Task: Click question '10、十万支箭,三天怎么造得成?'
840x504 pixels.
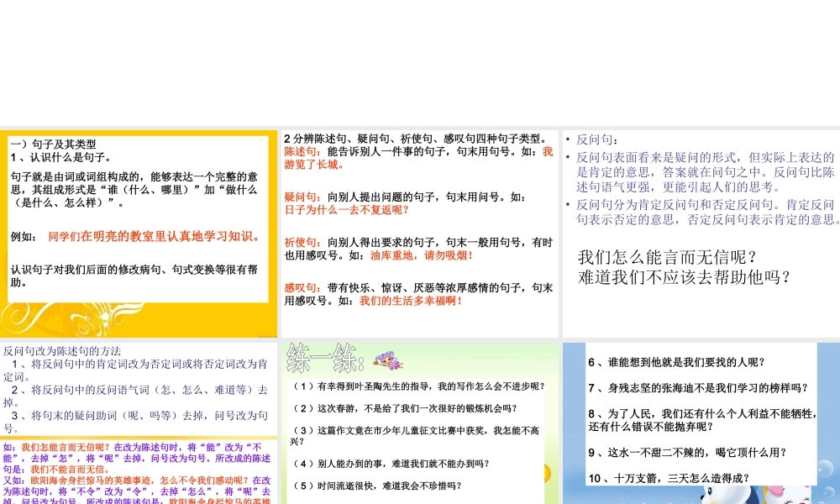Action: 669,478
